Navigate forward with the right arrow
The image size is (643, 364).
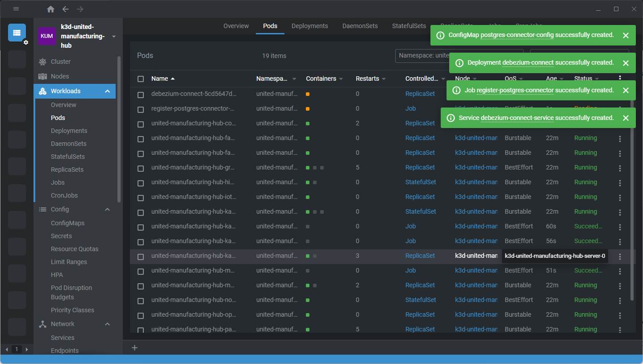(x=80, y=9)
